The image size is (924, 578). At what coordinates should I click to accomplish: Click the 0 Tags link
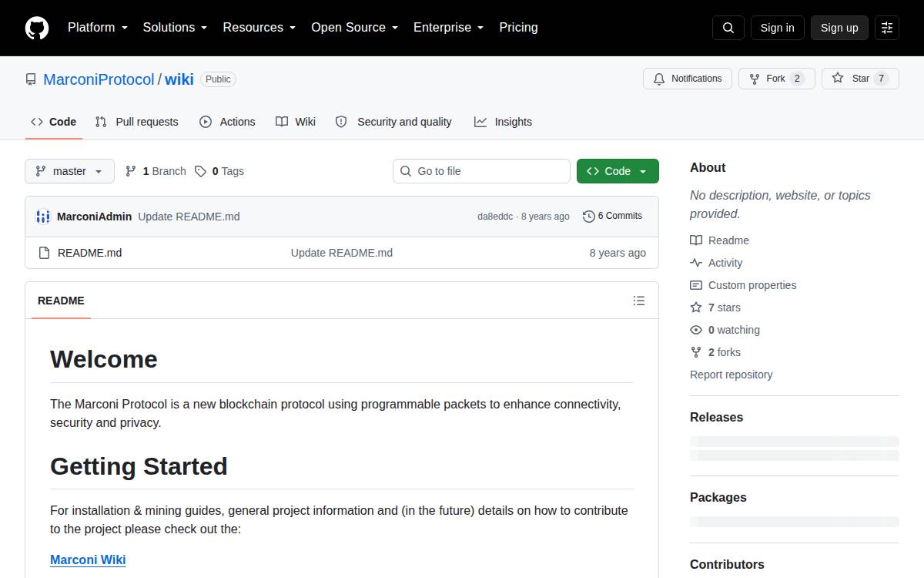[219, 171]
